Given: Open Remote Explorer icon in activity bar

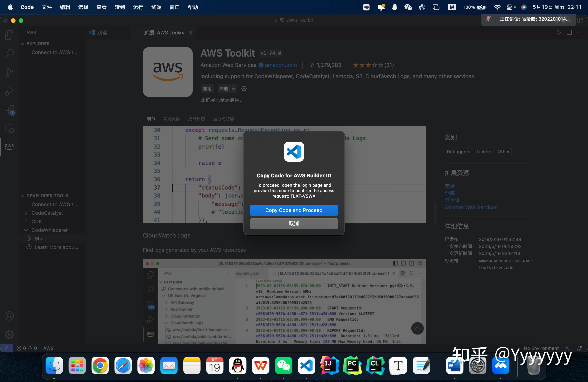Looking at the screenshot, I should [x=9, y=129].
